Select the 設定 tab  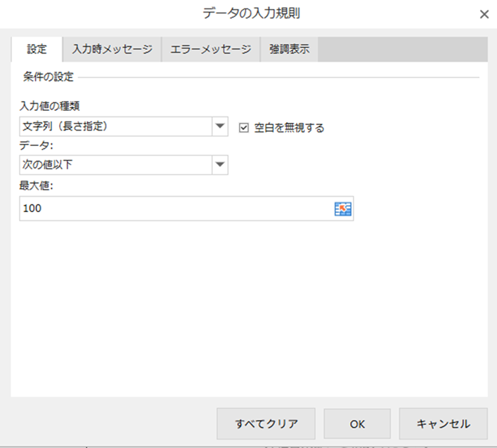(37, 49)
